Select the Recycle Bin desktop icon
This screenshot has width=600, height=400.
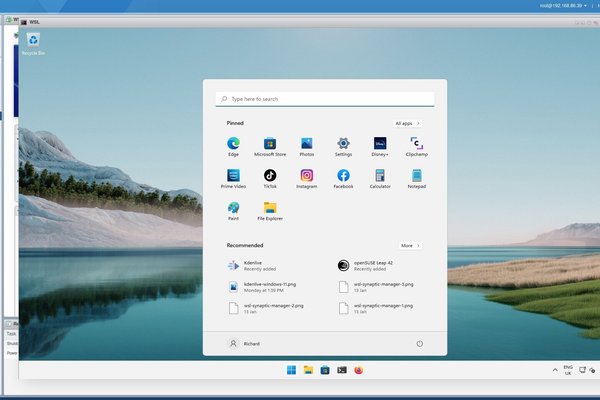pos(33,44)
